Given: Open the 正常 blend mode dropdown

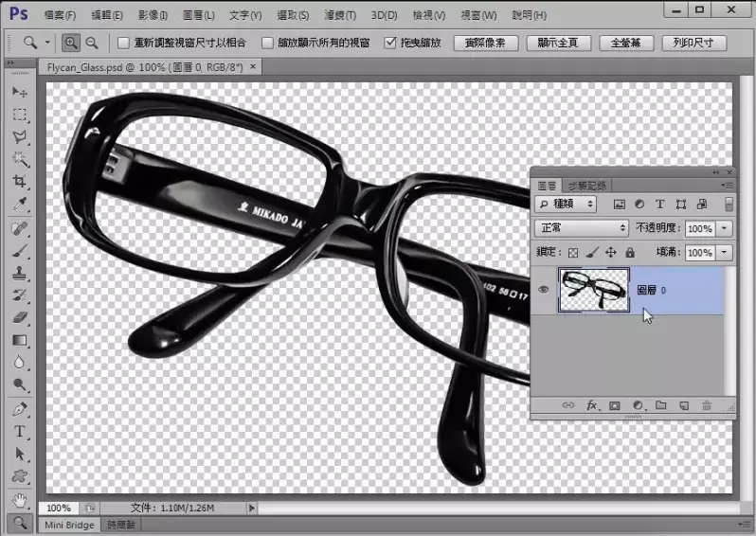Looking at the screenshot, I should pyautogui.click(x=582, y=228).
